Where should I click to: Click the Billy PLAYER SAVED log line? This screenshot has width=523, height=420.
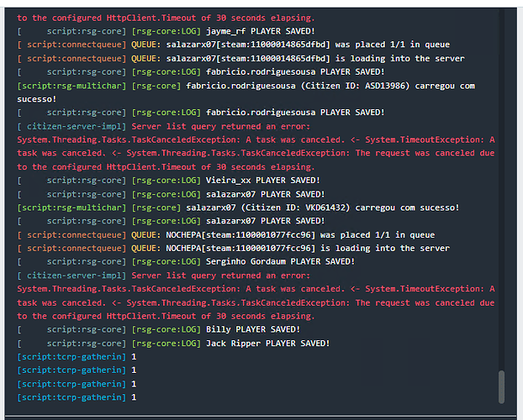(252, 329)
